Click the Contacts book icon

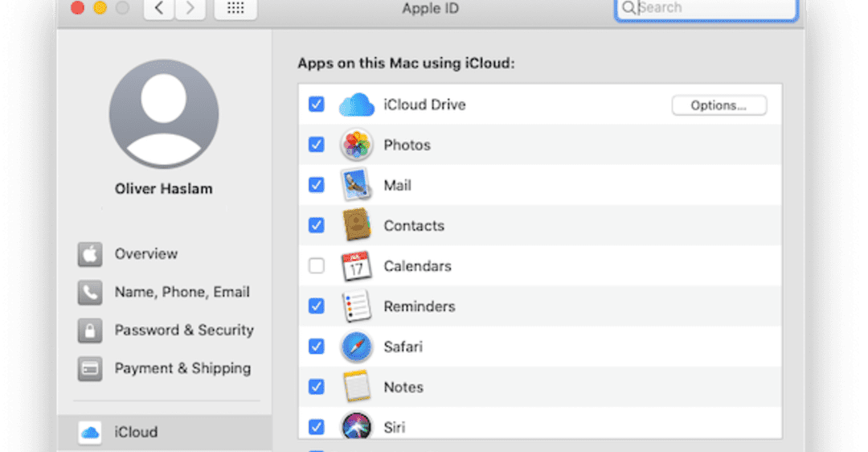pyautogui.click(x=357, y=225)
